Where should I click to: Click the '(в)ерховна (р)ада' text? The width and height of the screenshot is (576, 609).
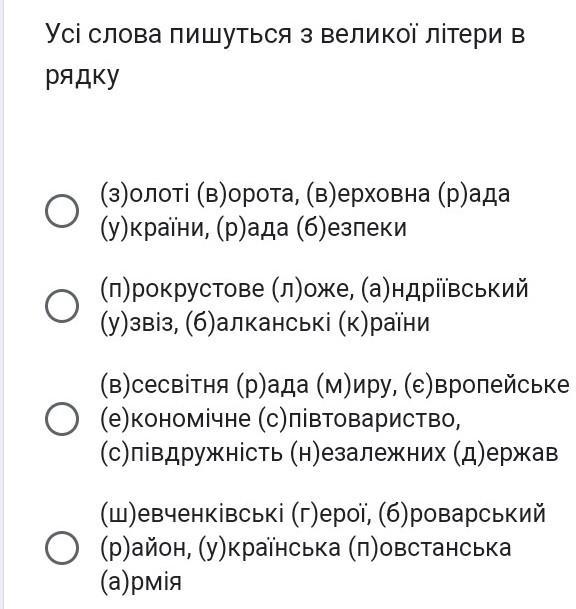pos(408,194)
